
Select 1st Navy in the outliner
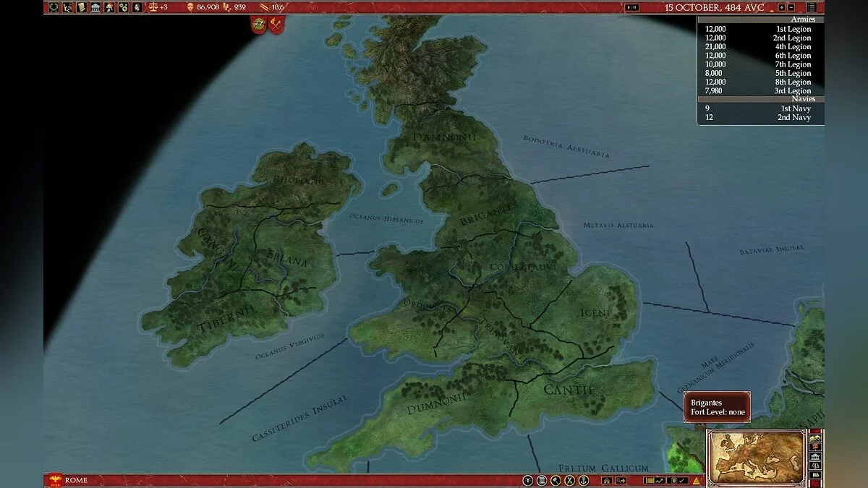(x=758, y=108)
